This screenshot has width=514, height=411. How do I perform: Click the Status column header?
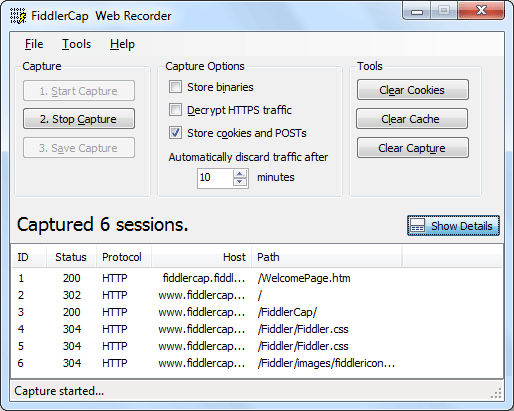pos(71,257)
